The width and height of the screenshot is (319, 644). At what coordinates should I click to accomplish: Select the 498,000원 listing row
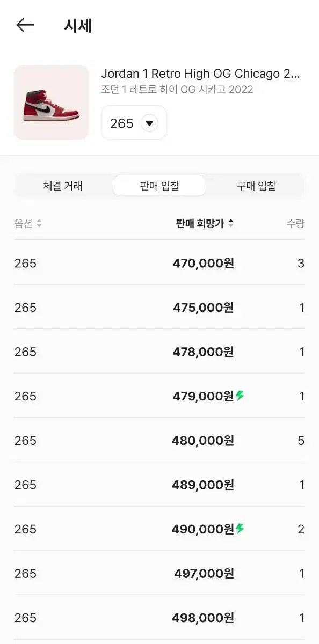(x=160, y=618)
